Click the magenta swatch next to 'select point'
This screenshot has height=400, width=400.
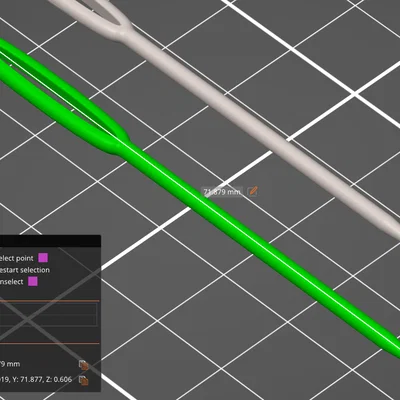coord(43,258)
